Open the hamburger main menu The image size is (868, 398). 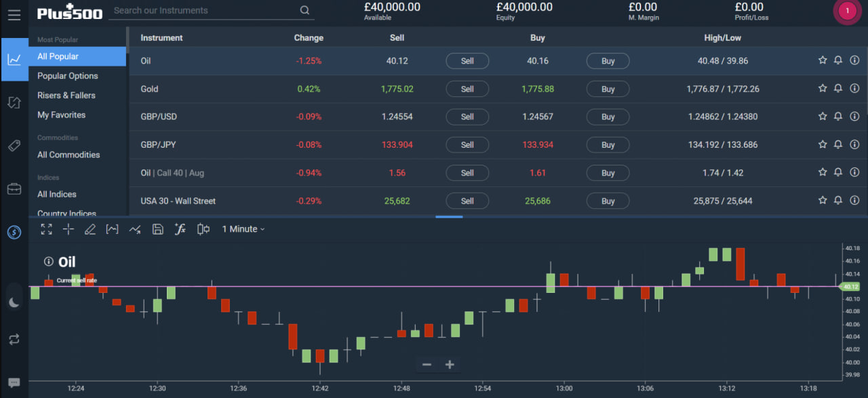tap(14, 14)
